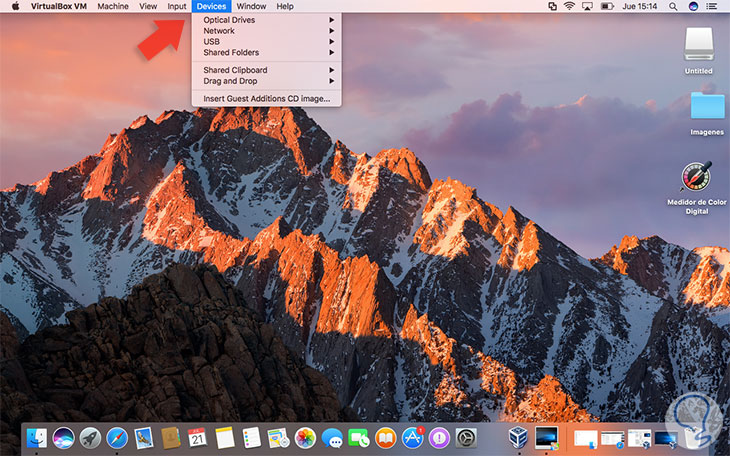Screen dimensions: 730x456
Task: Launch Safari from the Dock
Action: [x=117, y=438]
